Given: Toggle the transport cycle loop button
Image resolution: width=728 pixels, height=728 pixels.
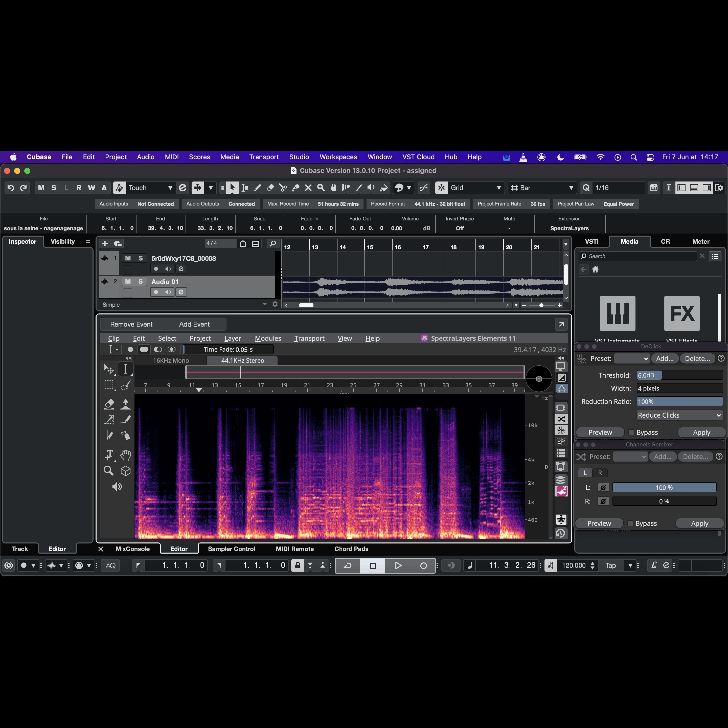Looking at the screenshot, I should pos(347,565).
